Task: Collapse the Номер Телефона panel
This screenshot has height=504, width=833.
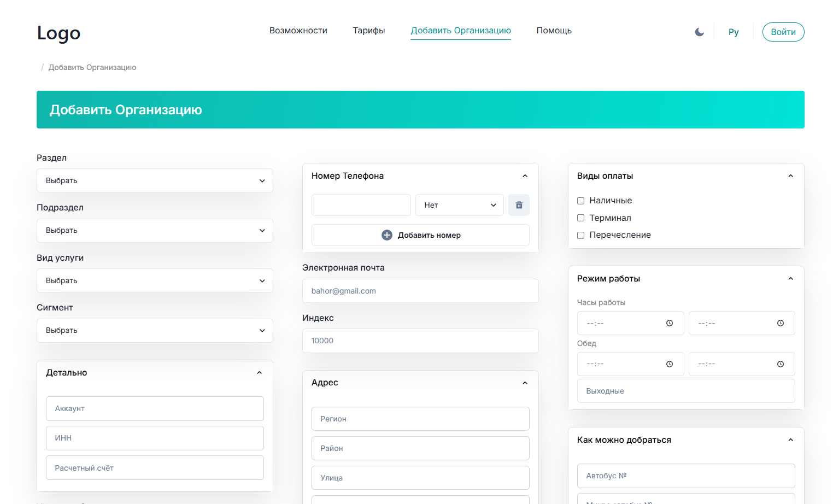Action: (525, 176)
